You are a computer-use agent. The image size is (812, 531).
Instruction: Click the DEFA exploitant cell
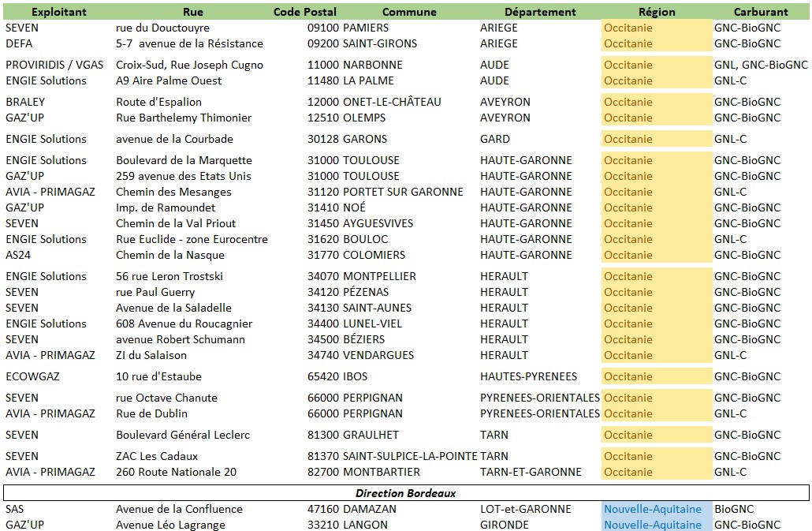coord(19,43)
